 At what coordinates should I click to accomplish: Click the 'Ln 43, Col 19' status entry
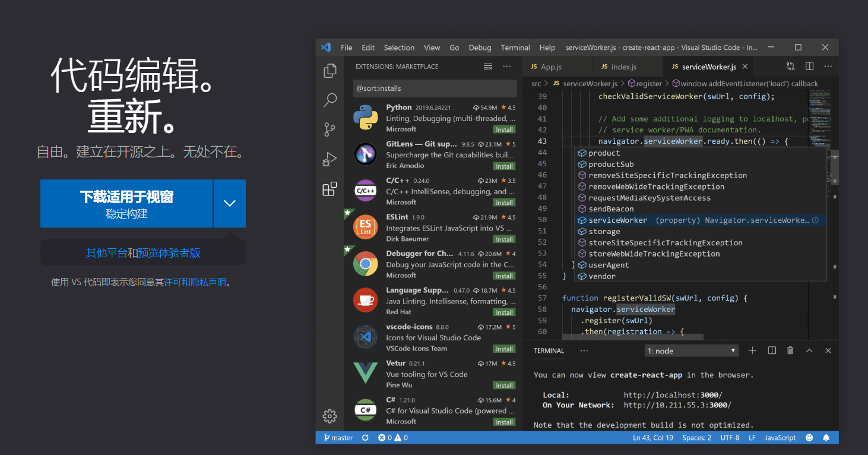pyautogui.click(x=652, y=438)
